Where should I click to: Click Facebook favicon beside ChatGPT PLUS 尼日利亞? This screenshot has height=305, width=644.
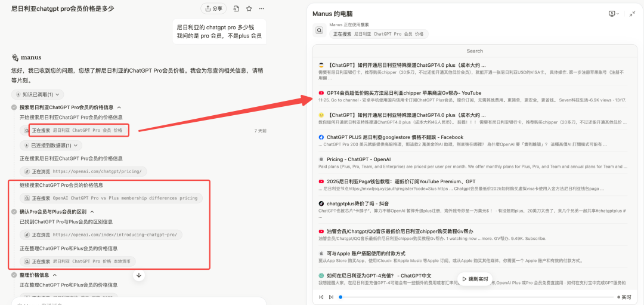tap(321, 137)
